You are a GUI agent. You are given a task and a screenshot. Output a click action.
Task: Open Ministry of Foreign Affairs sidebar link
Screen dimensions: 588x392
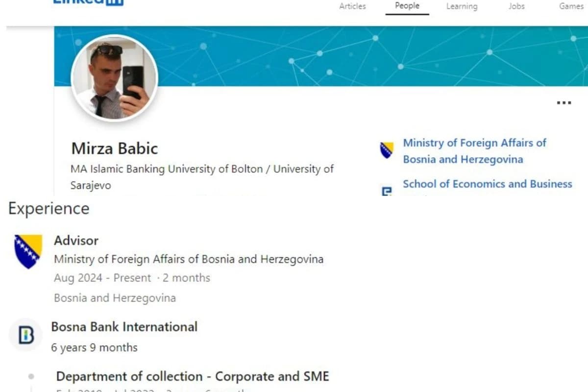(474, 151)
